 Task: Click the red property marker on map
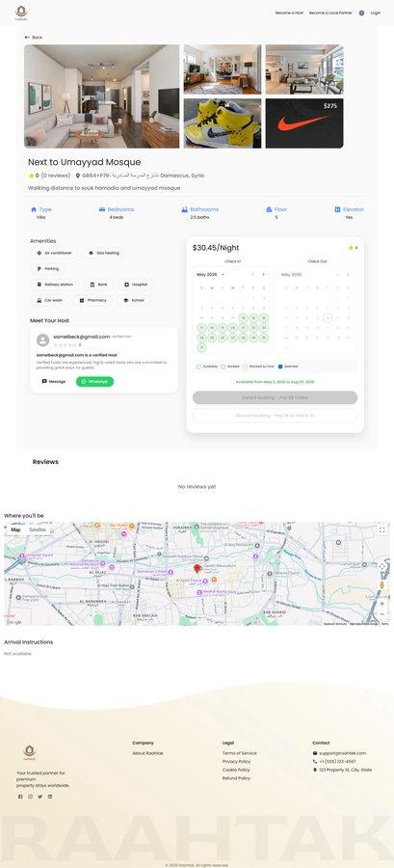point(197,568)
